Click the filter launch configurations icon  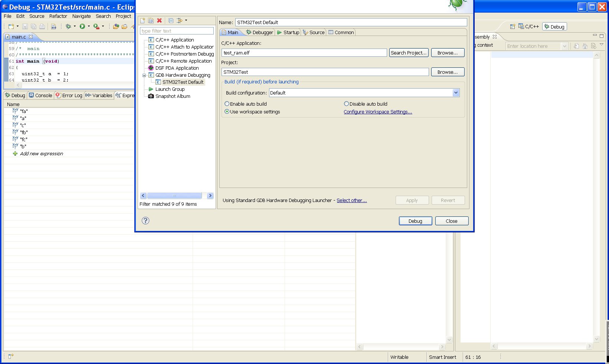[180, 21]
